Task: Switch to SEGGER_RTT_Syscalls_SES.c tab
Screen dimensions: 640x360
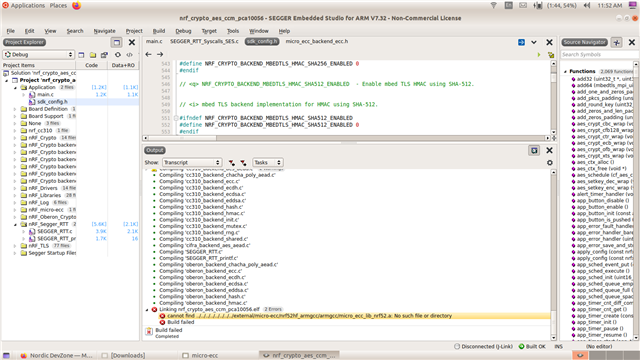Action: (x=204, y=41)
